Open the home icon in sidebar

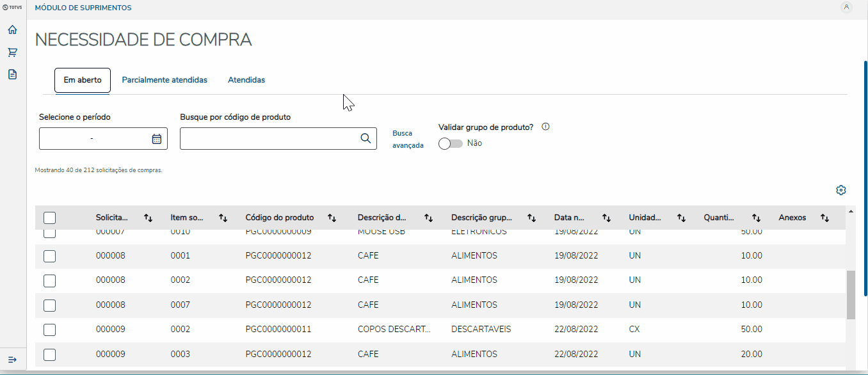point(12,30)
